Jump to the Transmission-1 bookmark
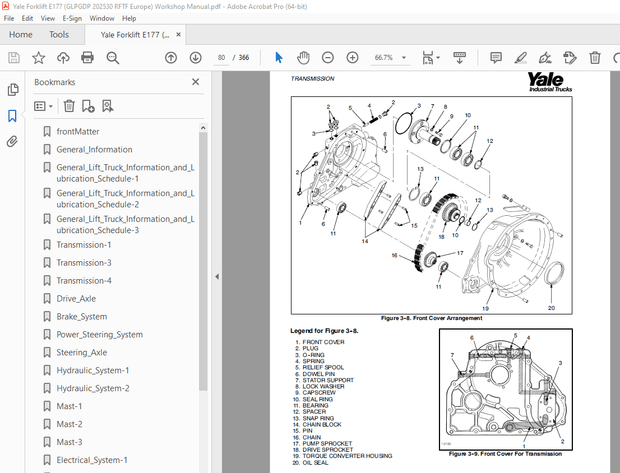Viewport: 620px width, 473px height. 83,245
